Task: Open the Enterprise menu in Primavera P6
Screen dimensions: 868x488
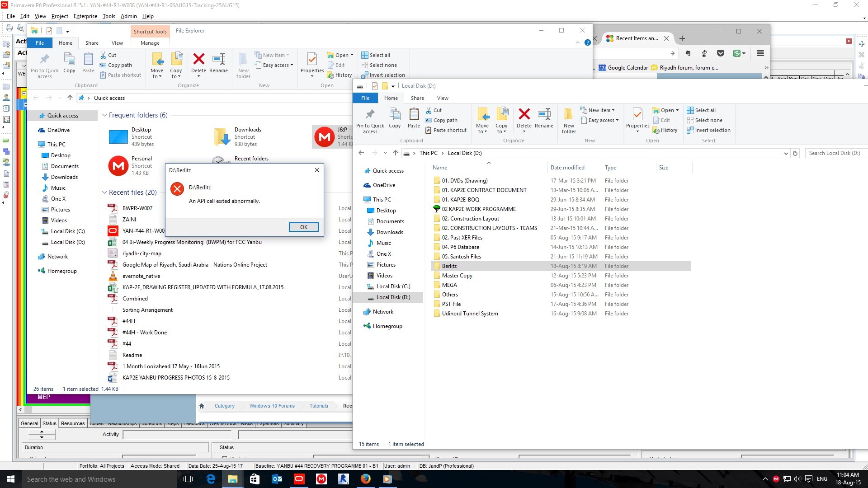Action: pyautogui.click(x=85, y=16)
